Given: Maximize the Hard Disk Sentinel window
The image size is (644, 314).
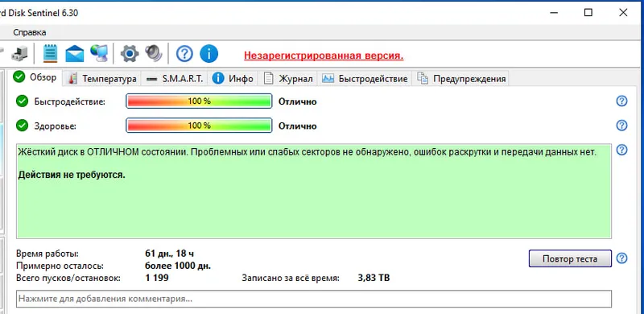Looking at the screenshot, I should [x=588, y=13].
